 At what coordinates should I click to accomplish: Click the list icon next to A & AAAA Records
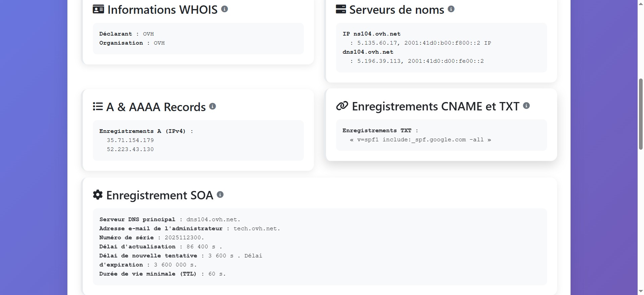pyautogui.click(x=98, y=106)
